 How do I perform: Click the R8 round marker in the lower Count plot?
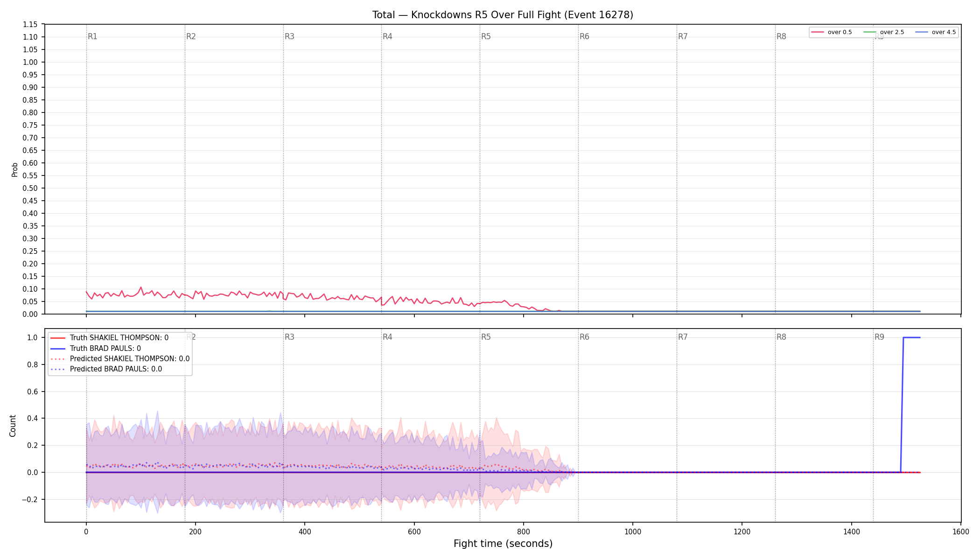pos(781,337)
